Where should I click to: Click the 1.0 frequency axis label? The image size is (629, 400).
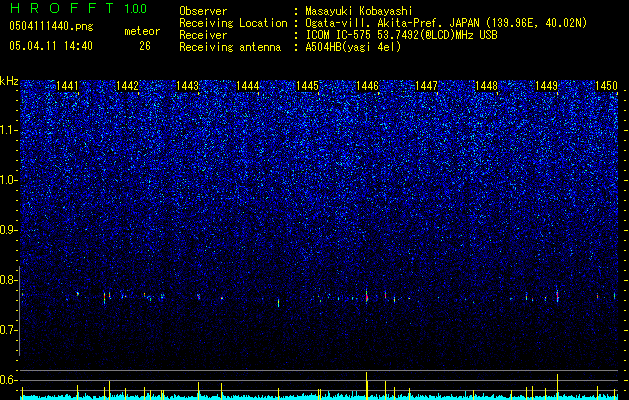coord(8,180)
